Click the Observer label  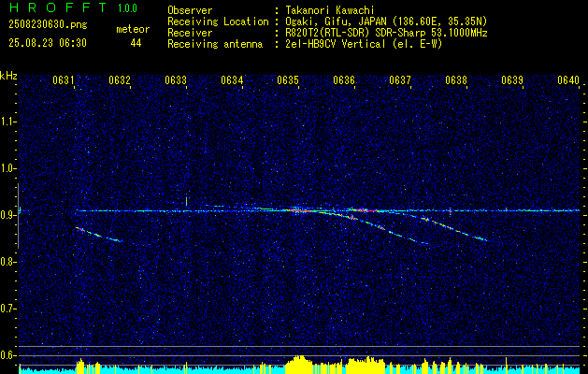pyautogui.click(x=190, y=10)
